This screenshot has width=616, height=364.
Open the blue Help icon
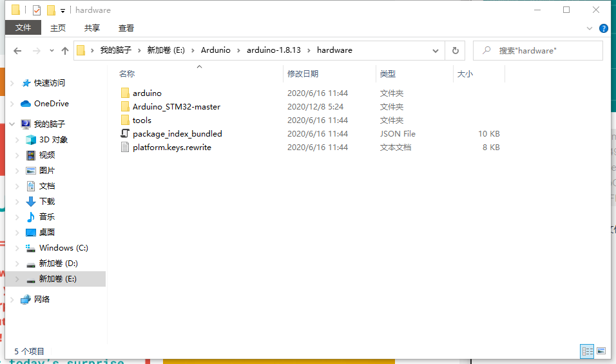[603, 28]
